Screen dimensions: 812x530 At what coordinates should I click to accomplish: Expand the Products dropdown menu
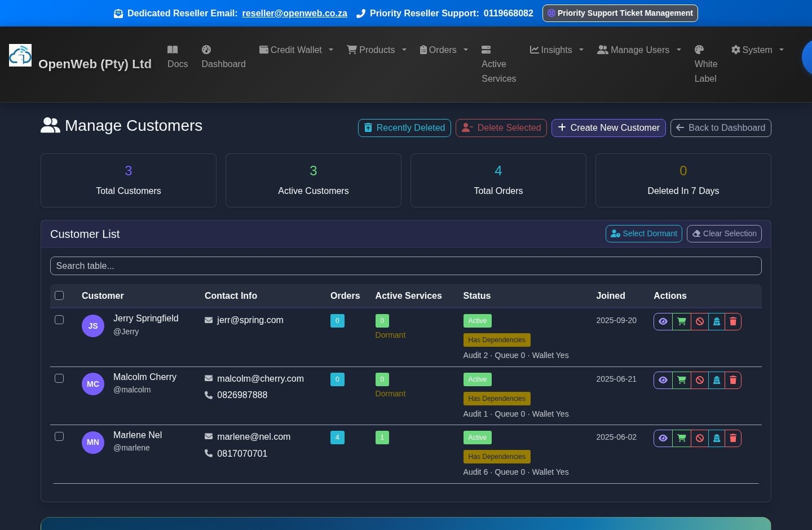point(377,50)
